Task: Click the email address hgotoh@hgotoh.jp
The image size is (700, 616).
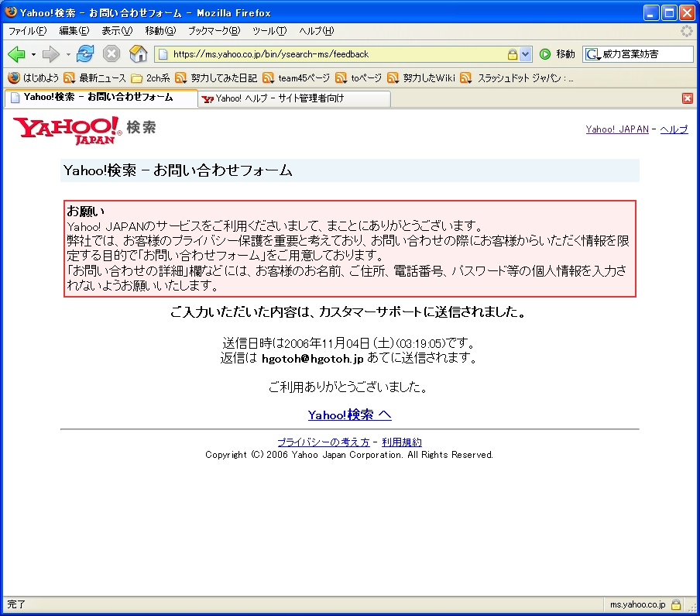Action: click(313, 358)
